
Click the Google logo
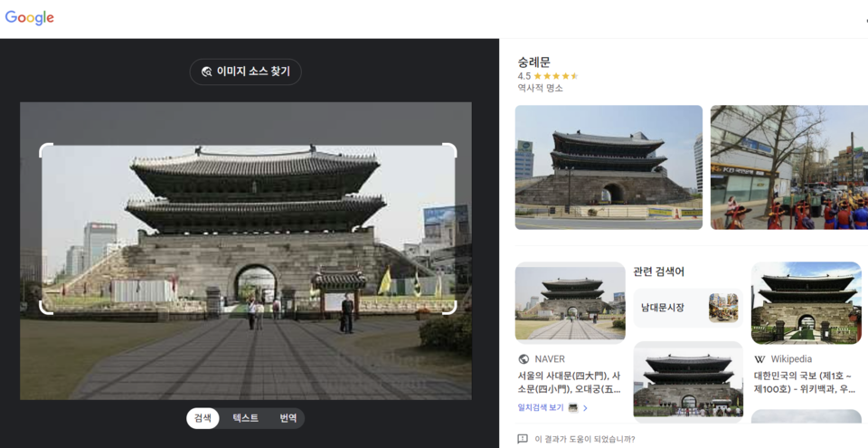(x=30, y=18)
